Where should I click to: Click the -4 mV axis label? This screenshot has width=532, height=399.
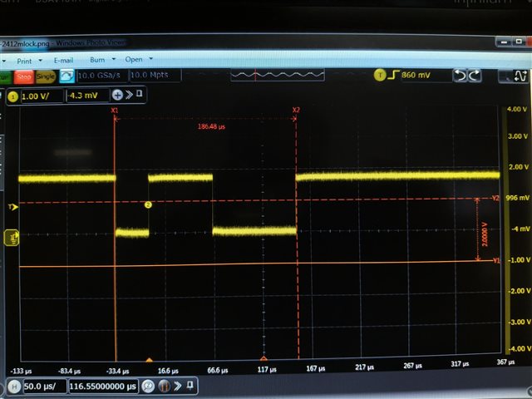pyautogui.click(x=521, y=229)
